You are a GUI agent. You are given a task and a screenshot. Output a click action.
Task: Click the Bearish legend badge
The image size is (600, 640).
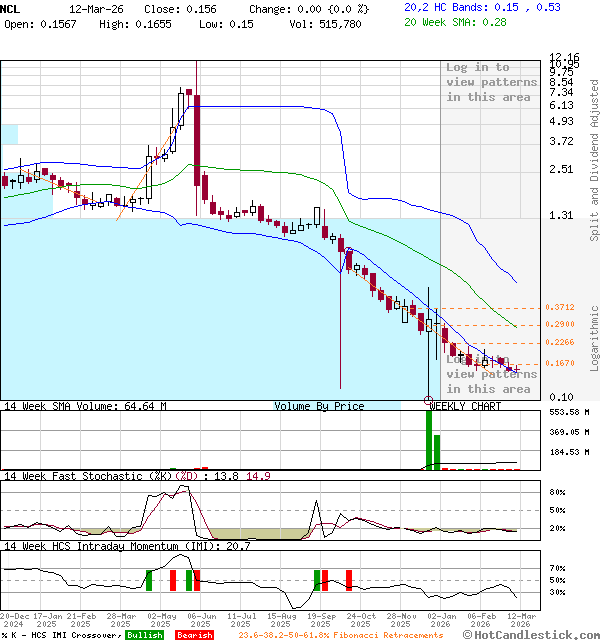(x=194, y=635)
